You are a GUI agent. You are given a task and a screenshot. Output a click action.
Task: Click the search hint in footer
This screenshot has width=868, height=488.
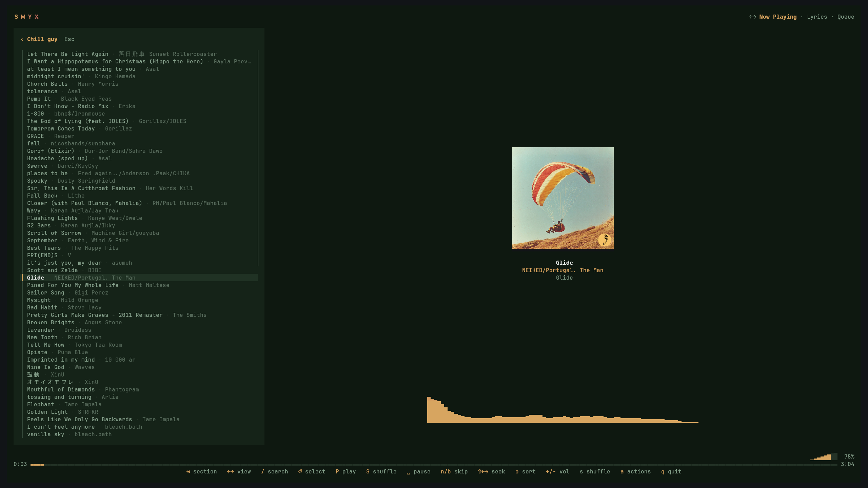[x=274, y=472]
